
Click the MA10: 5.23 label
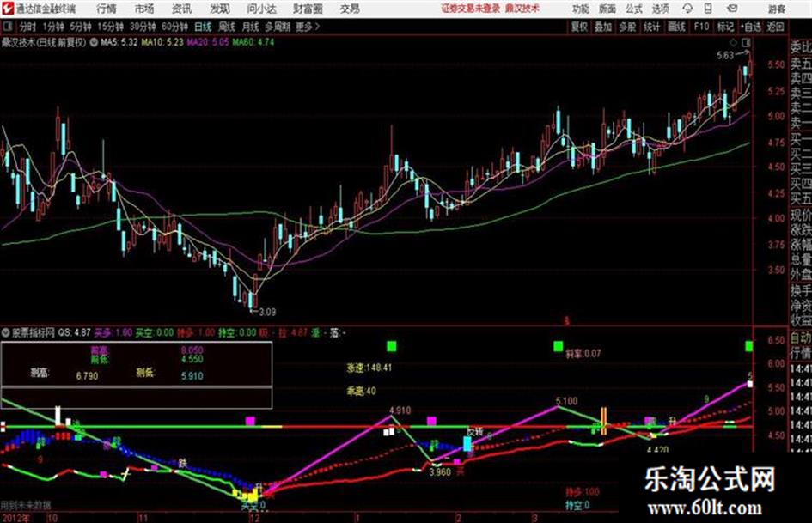tap(162, 42)
